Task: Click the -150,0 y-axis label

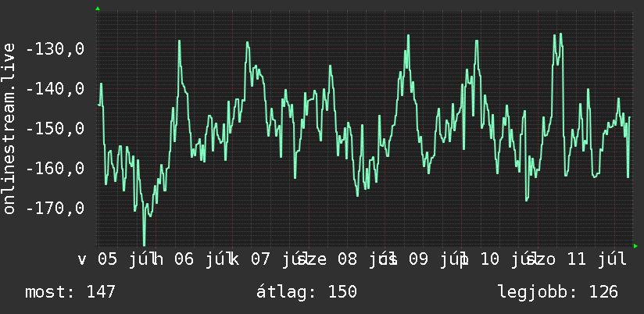Action: (55, 129)
